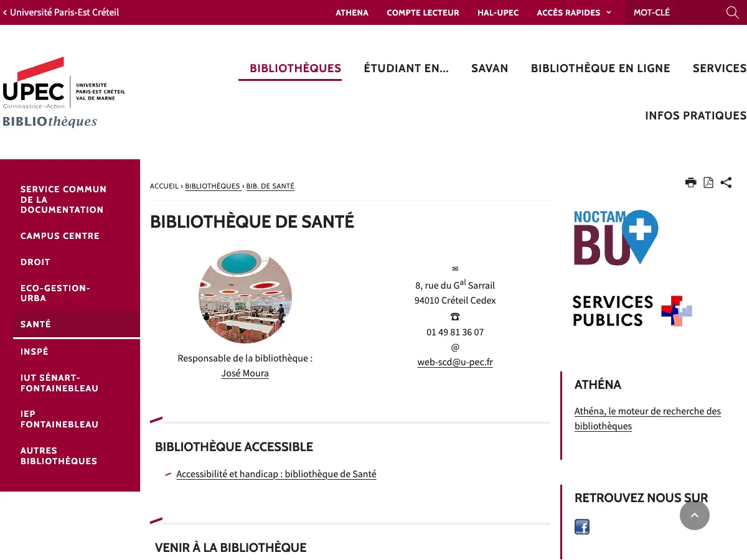The height and width of the screenshot is (560, 747).
Task: Open the NoctamBU logo
Action: point(616,237)
